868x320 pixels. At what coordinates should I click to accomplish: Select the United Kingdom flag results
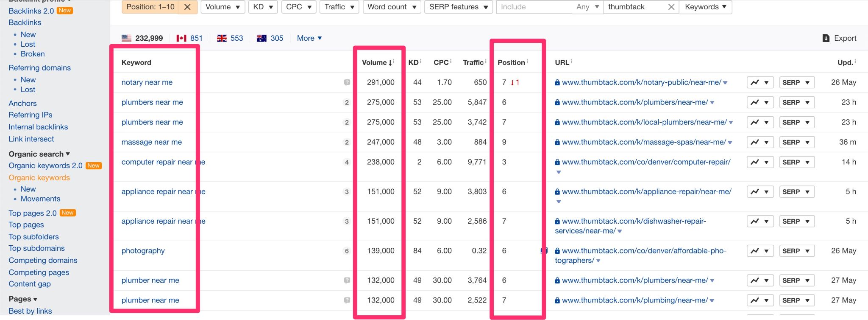[x=230, y=38]
